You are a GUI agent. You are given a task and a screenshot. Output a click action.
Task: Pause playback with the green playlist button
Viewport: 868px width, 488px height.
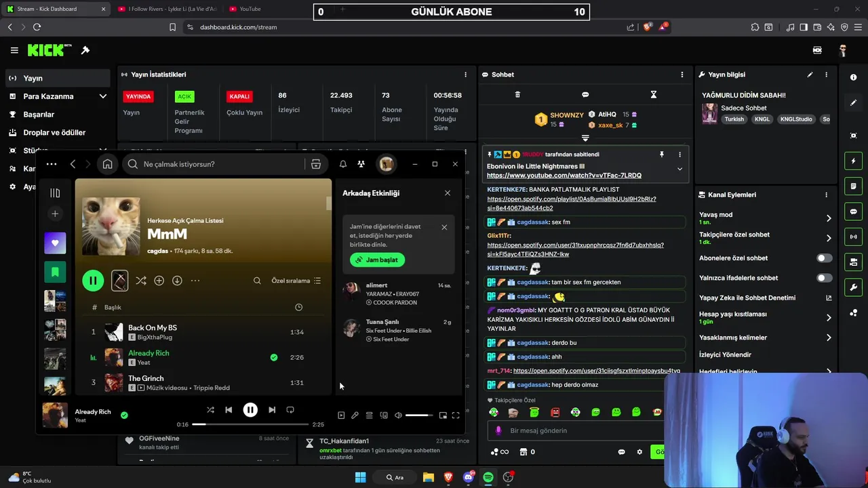pos(93,281)
